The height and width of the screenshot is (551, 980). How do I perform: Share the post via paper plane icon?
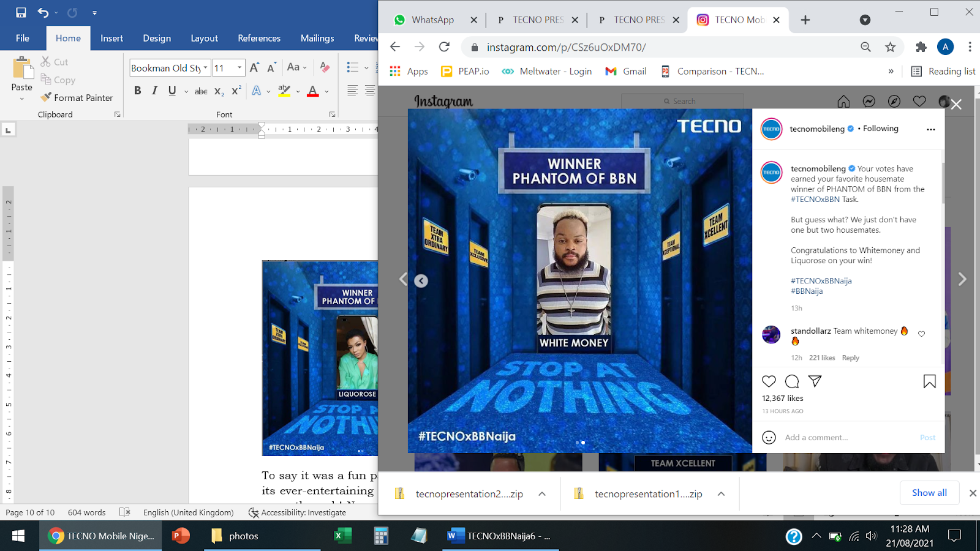tap(815, 381)
